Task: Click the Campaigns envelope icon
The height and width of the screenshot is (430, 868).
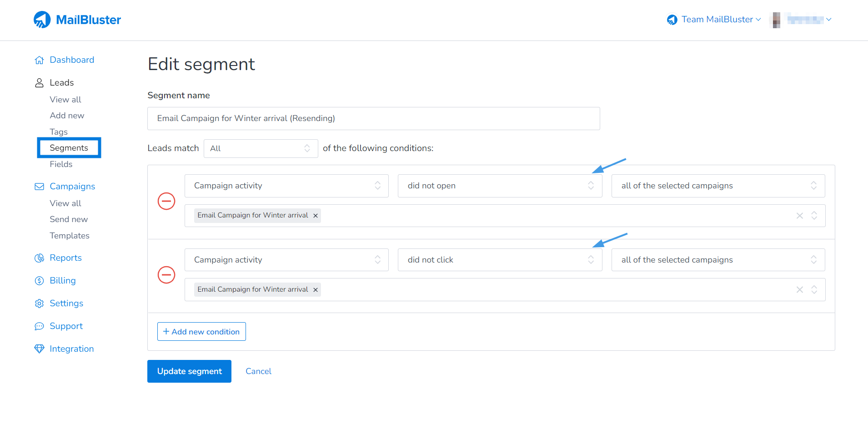Action: click(40, 186)
